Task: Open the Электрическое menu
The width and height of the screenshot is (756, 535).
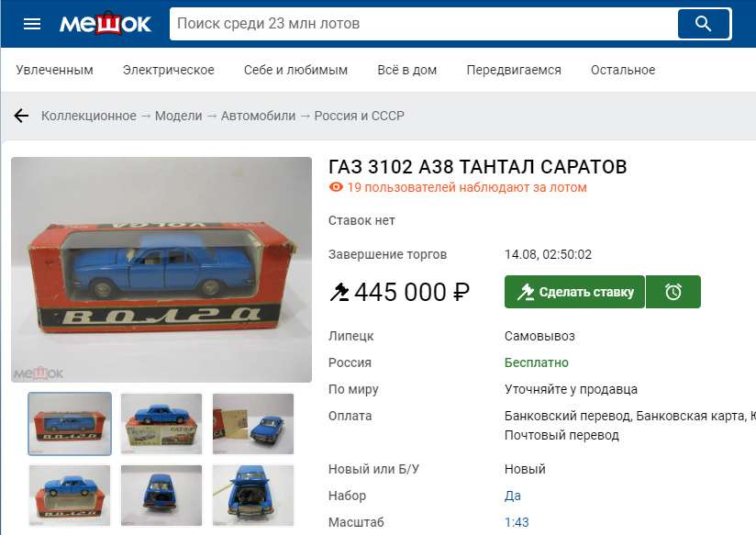Action: (x=168, y=70)
